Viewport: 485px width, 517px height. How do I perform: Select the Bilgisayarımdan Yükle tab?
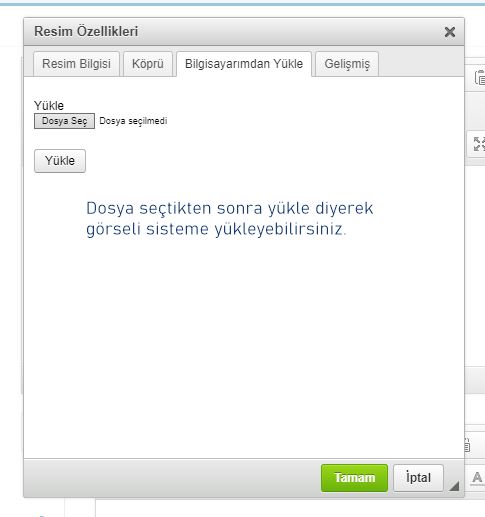click(x=244, y=64)
